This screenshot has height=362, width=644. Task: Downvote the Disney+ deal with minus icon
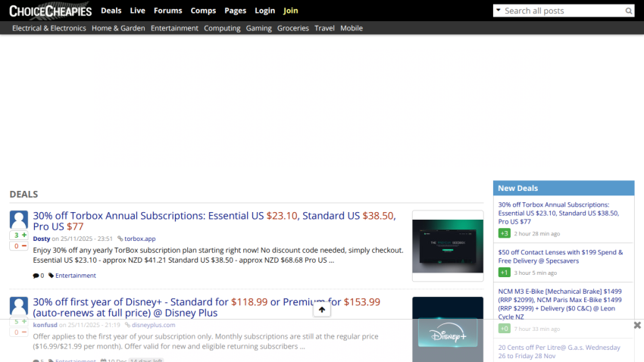click(x=24, y=332)
